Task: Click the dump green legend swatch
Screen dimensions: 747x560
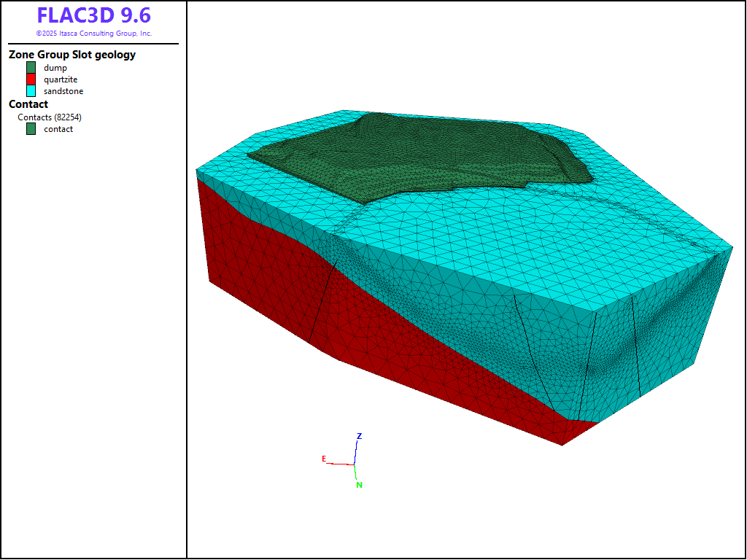Action: (31, 68)
